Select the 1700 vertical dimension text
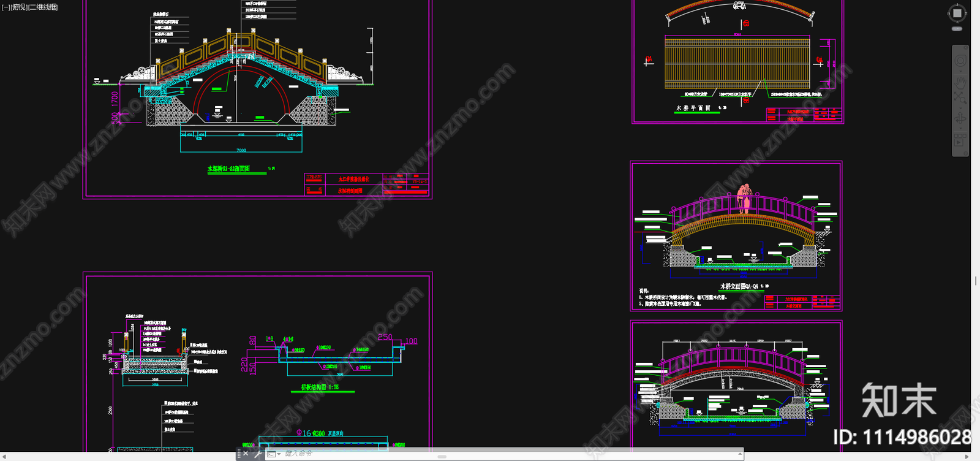The image size is (980, 461). tap(115, 99)
